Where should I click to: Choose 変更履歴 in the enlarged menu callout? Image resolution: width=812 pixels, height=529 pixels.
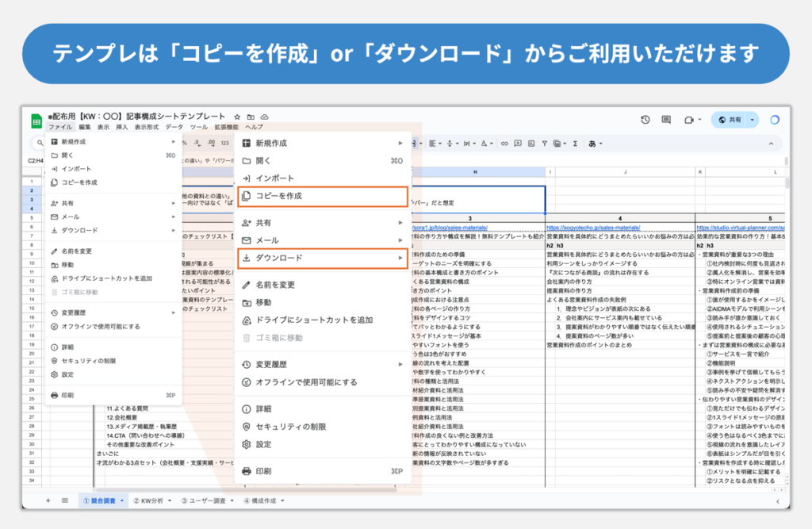(x=324, y=364)
